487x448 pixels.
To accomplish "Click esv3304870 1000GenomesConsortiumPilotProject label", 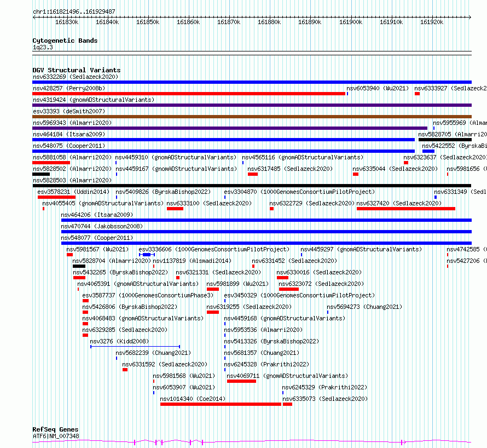I will click(x=299, y=192).
